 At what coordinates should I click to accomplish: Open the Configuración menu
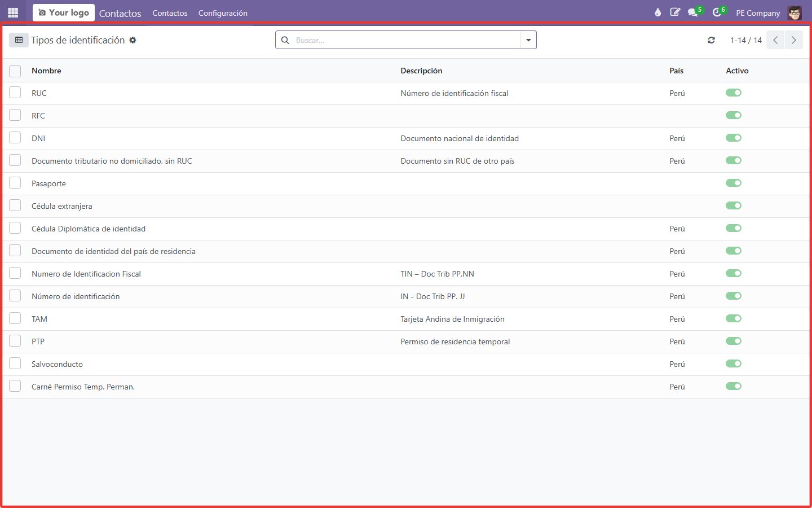[x=223, y=13]
